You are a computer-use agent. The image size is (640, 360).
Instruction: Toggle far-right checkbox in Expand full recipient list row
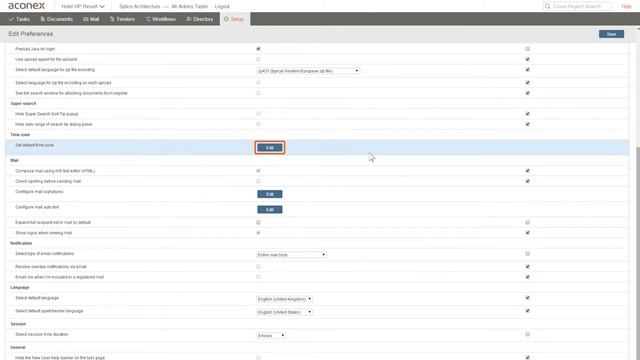tap(527, 222)
